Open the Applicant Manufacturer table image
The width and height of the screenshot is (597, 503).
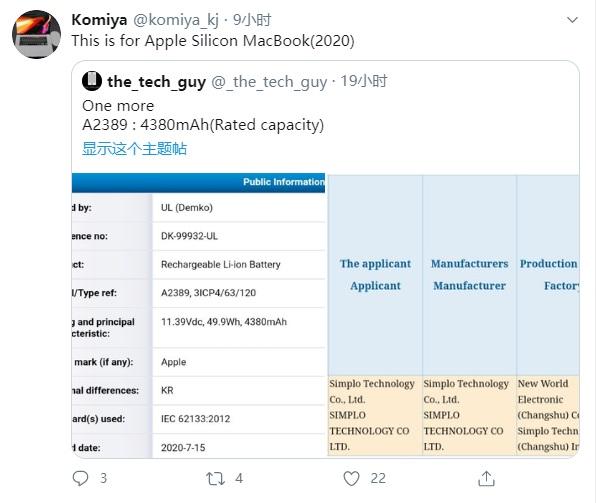tap(453, 316)
